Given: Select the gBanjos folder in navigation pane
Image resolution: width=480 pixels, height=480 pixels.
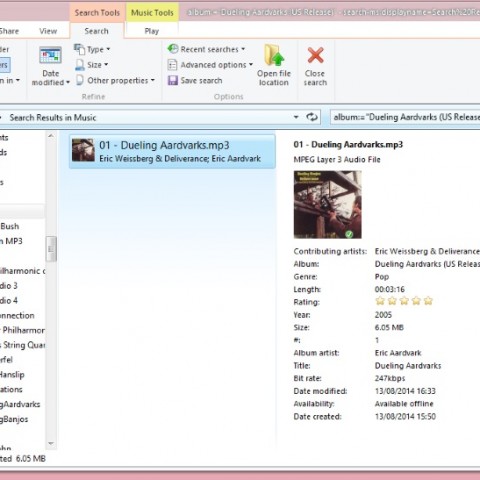Looking at the screenshot, I should pos(14,419).
